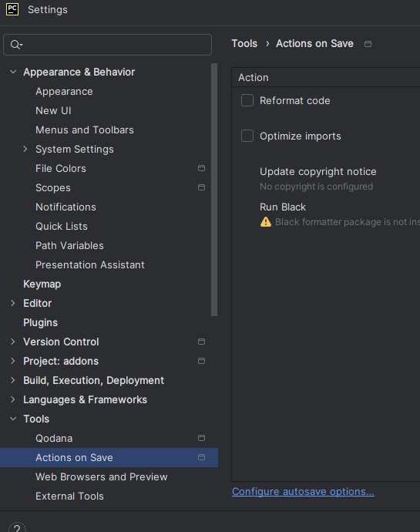The width and height of the screenshot is (420, 532).
Task: Collapse the Tools tree section
Action: tap(13, 419)
